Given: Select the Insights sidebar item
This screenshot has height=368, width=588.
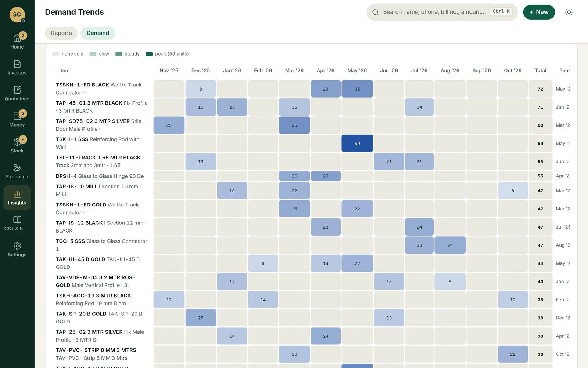Looking at the screenshot, I should [17, 198].
